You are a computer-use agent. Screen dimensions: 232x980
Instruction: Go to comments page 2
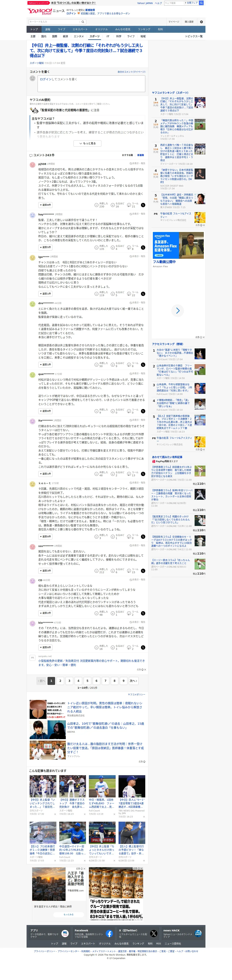(x=60, y=681)
